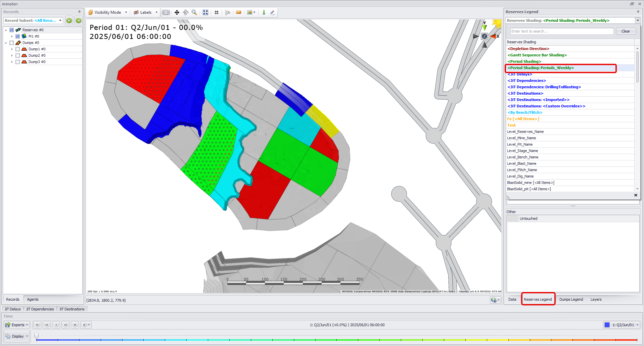Open the JIT Dependencies tab
This screenshot has width=644, height=346.
pyautogui.click(x=40, y=309)
